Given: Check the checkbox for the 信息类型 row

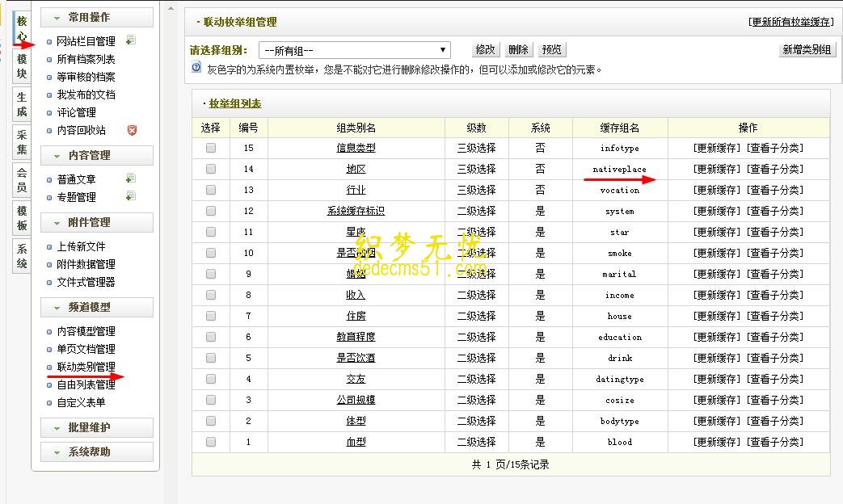Looking at the screenshot, I should click(211, 147).
